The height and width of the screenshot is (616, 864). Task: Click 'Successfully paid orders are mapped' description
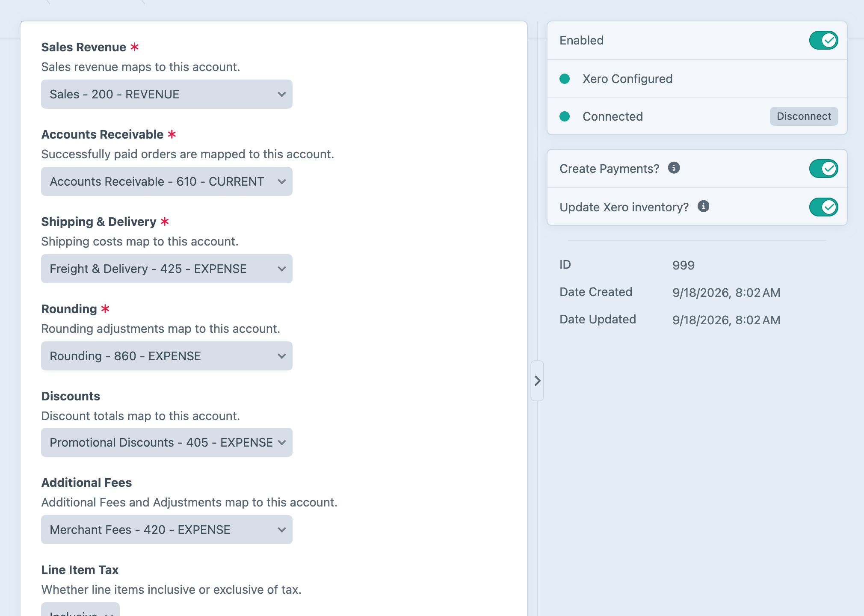click(x=187, y=154)
